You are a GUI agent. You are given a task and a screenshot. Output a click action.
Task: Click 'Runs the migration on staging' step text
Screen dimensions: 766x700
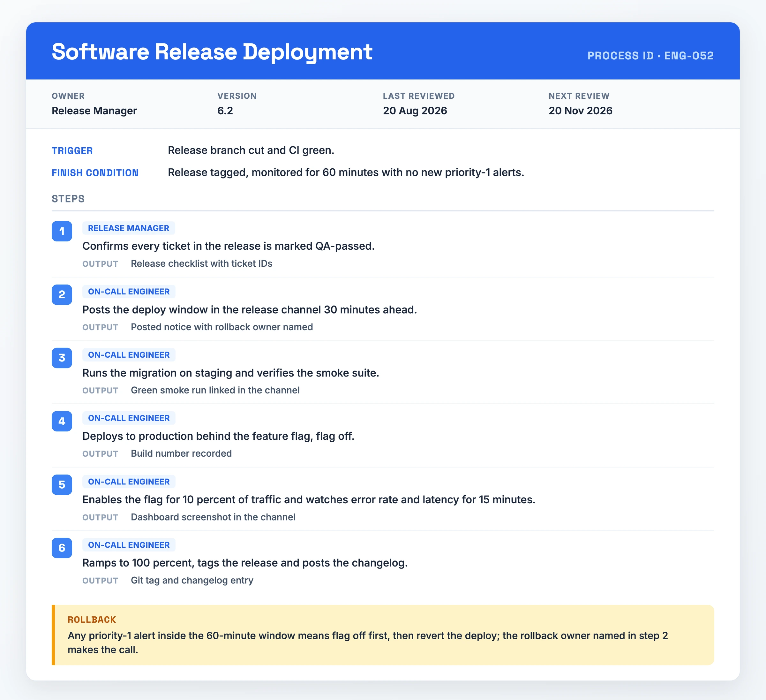coord(231,373)
